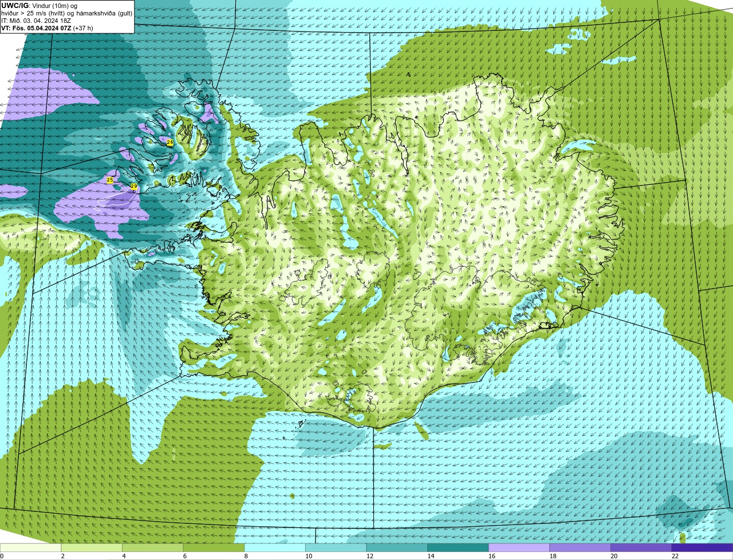This screenshot has width=733, height=560.
Task: Click the dark teal 14–16 m/s legend swatch
Action: (x=458, y=547)
